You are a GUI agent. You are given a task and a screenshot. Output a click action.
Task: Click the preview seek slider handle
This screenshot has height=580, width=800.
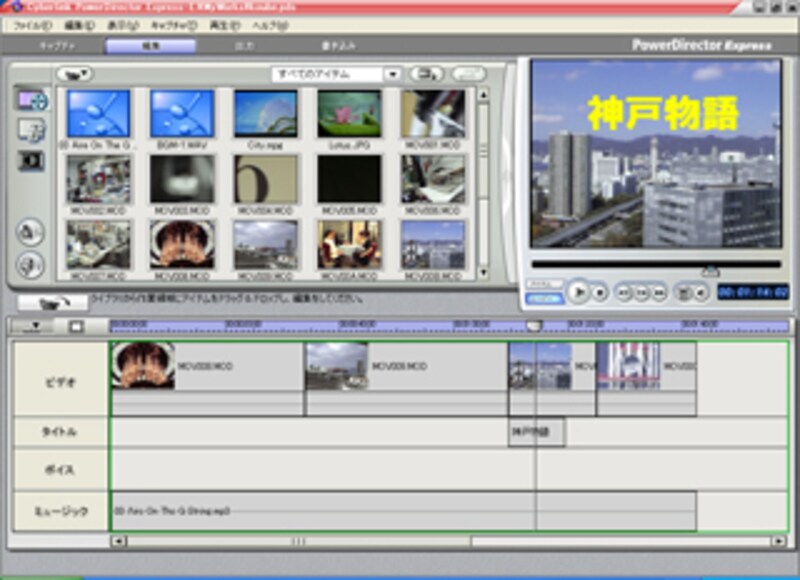[710, 271]
